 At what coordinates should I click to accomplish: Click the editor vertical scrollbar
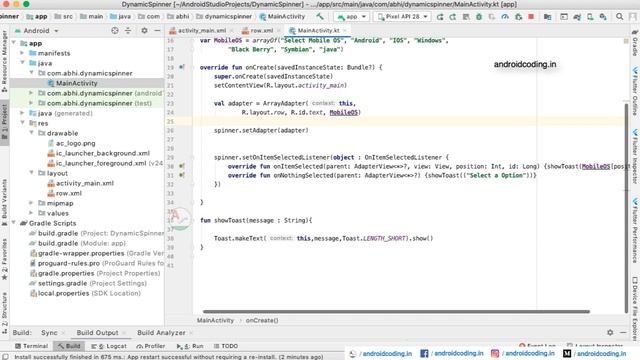click(x=626, y=208)
